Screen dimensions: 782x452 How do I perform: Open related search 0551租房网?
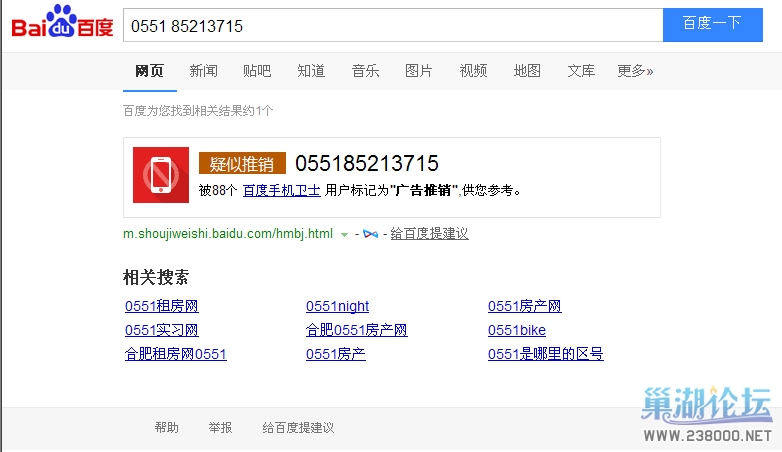click(162, 306)
